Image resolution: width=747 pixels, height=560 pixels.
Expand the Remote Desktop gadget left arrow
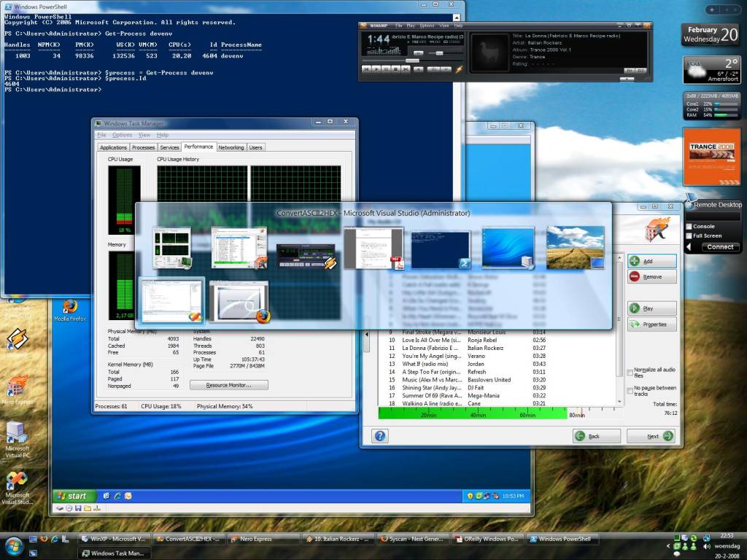pyautogui.click(x=688, y=247)
